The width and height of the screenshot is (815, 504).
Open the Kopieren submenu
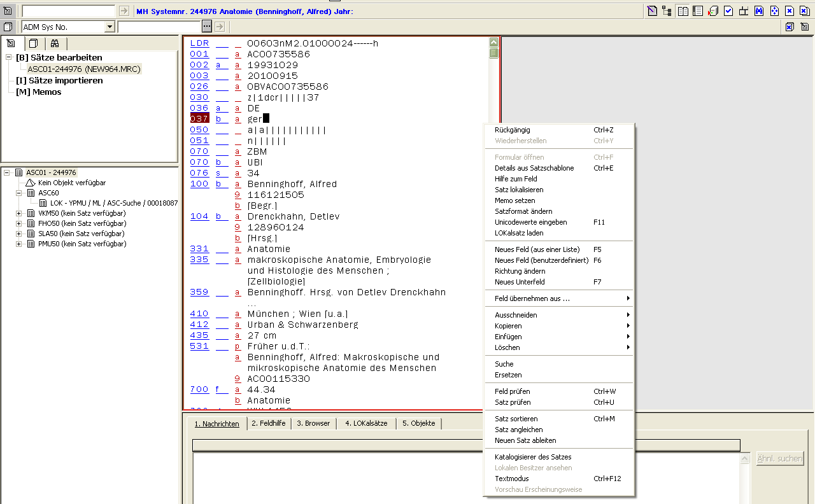coord(558,326)
